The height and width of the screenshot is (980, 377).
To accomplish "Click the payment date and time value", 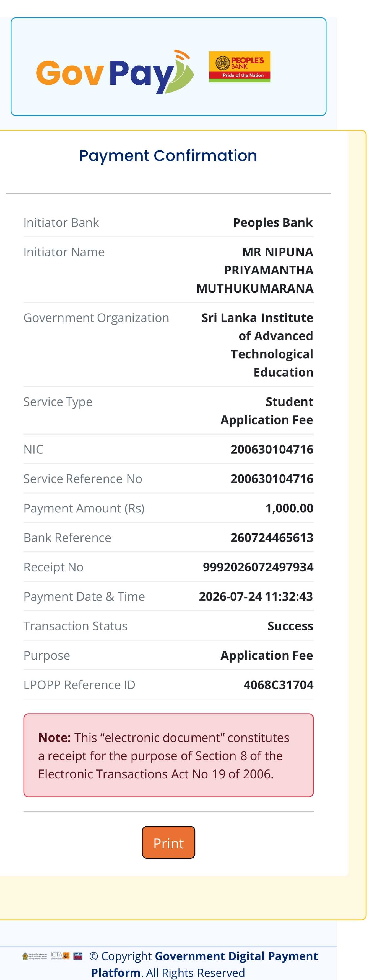I will (x=256, y=597).
